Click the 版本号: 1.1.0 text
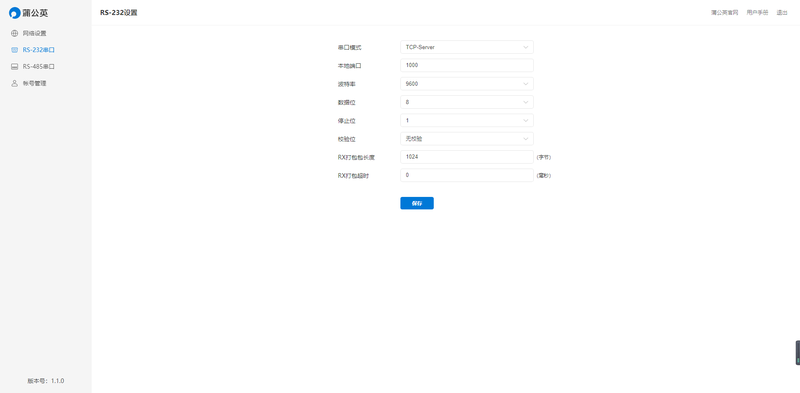The width and height of the screenshot is (800, 393). [x=46, y=381]
